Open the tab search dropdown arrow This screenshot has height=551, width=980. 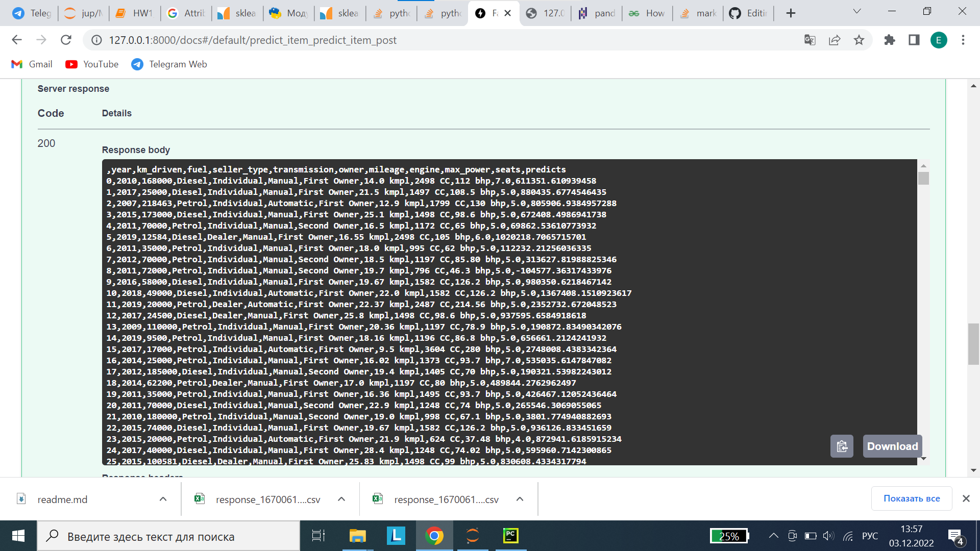point(857,11)
